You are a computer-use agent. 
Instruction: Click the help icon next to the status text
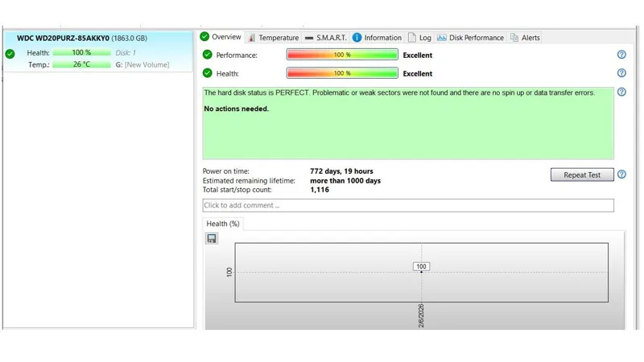click(x=621, y=92)
